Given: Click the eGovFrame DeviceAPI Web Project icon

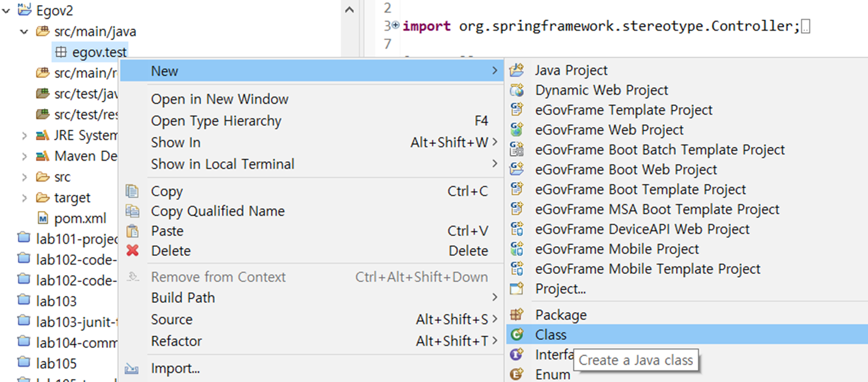Looking at the screenshot, I should pos(516,229).
